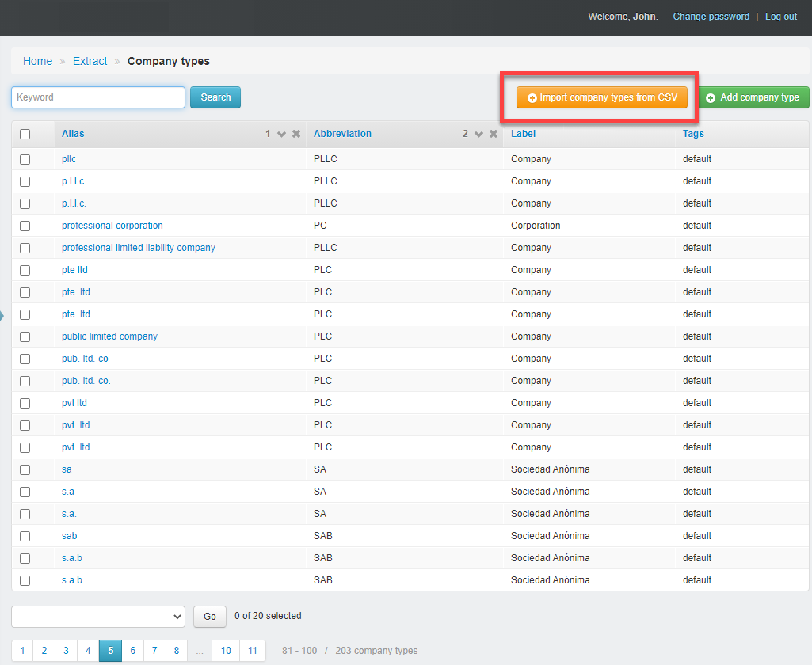The width and height of the screenshot is (812, 665).
Task: Navigate to Extract breadcrumb
Action: (x=90, y=61)
